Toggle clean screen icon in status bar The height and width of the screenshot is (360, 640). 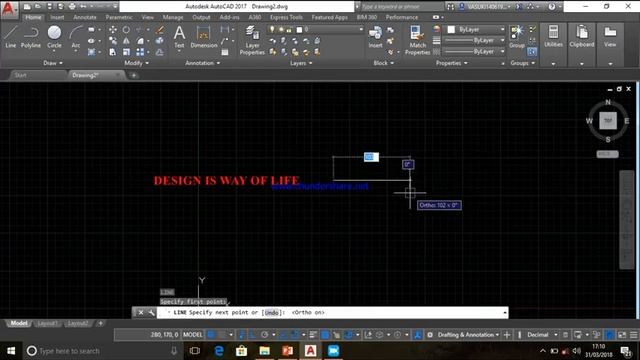622,335
